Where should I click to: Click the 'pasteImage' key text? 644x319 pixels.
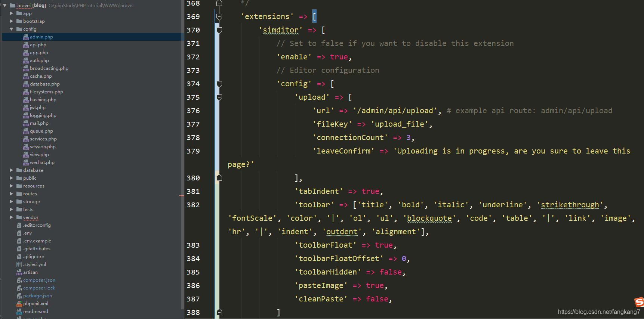click(321, 285)
